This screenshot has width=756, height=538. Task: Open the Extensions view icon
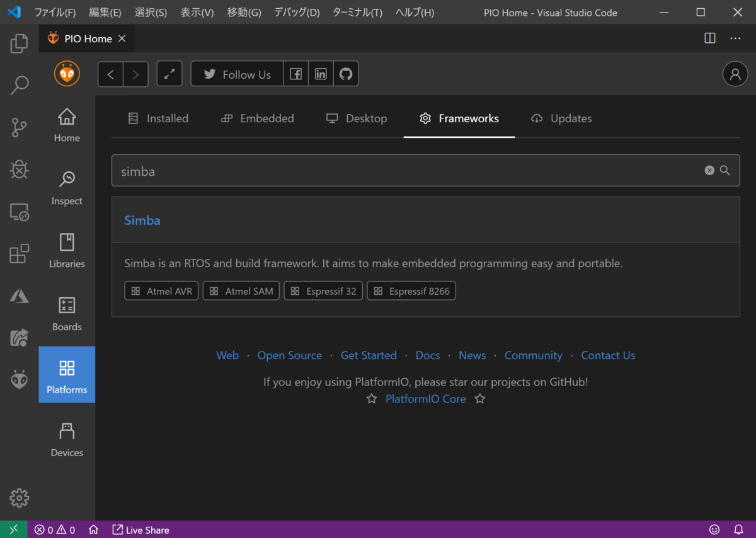pos(19,254)
